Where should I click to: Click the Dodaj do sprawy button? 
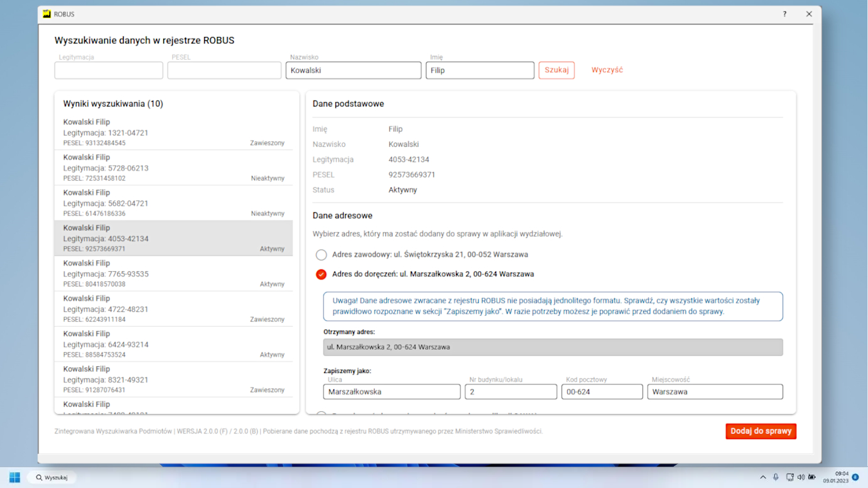click(761, 431)
